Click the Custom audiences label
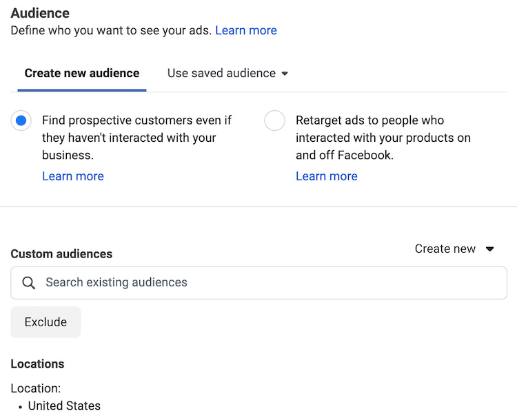This screenshot has height=420, width=517. (x=61, y=254)
